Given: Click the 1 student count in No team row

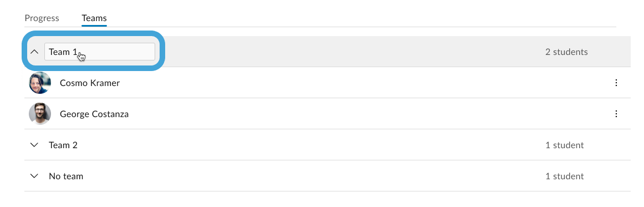Looking at the screenshot, I should (x=564, y=176).
